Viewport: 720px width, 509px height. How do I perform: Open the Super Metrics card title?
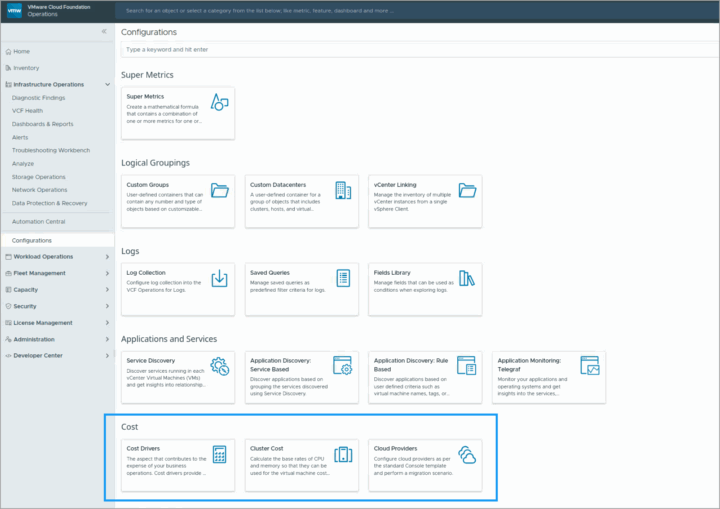[x=145, y=96]
